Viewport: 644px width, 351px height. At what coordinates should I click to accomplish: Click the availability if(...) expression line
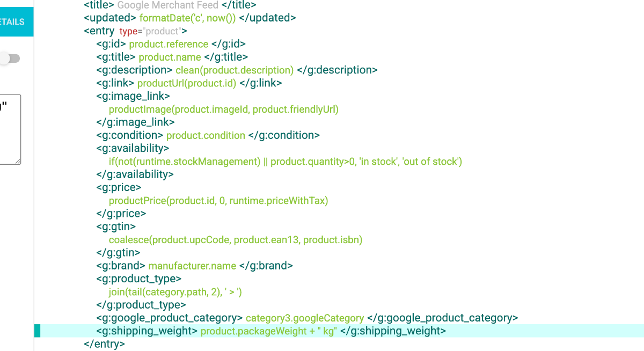click(286, 162)
